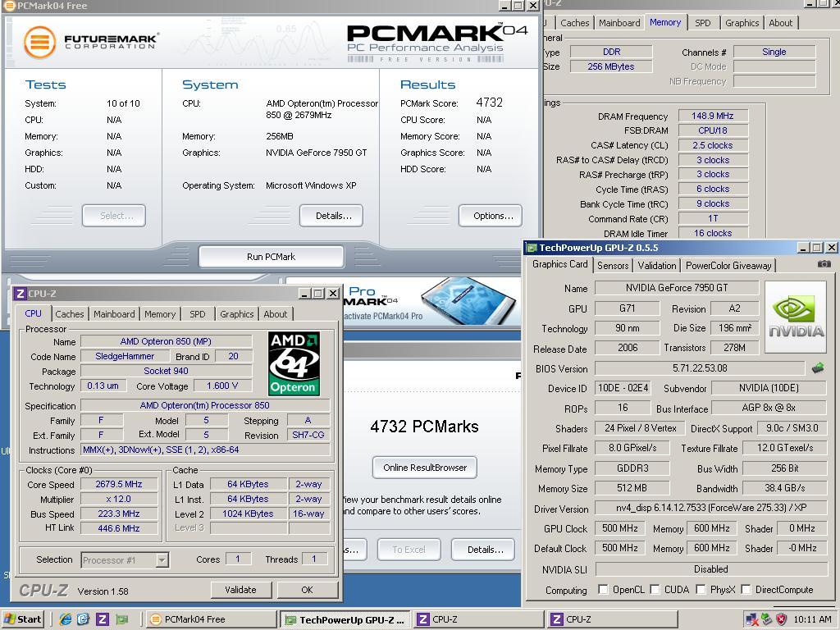The height and width of the screenshot is (630, 840).
Task: Click the Driver Version field in GPU-Z
Action: coord(711,508)
